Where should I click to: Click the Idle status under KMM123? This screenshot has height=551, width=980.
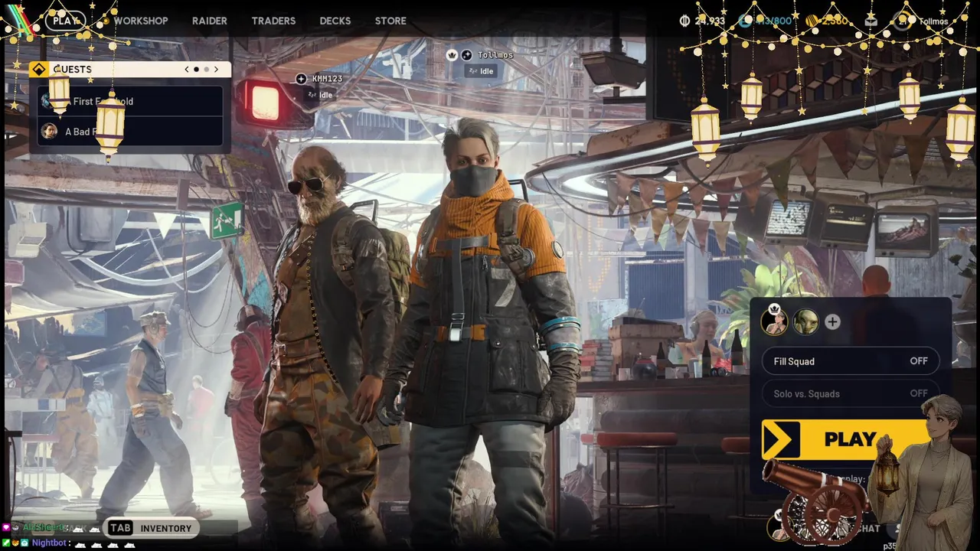pyautogui.click(x=320, y=95)
